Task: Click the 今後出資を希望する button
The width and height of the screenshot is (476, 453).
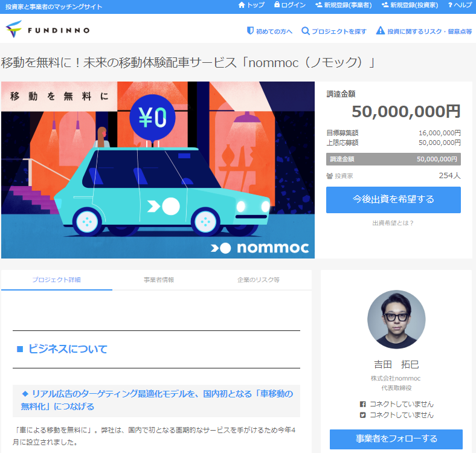Action: 393,200
